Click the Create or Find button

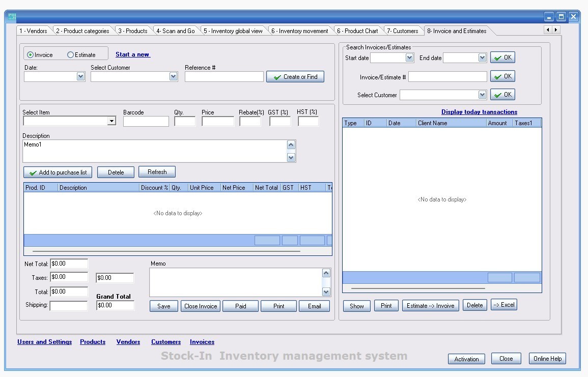tap(295, 77)
